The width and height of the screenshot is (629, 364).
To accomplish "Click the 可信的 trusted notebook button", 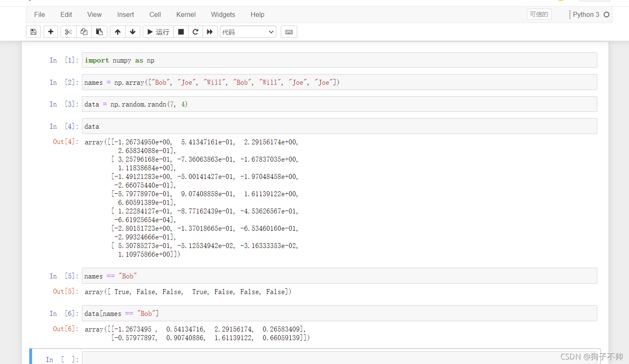I will coord(539,14).
